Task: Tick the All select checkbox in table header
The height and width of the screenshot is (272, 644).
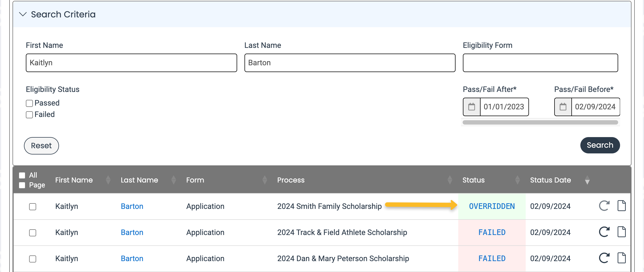Action: (x=22, y=175)
